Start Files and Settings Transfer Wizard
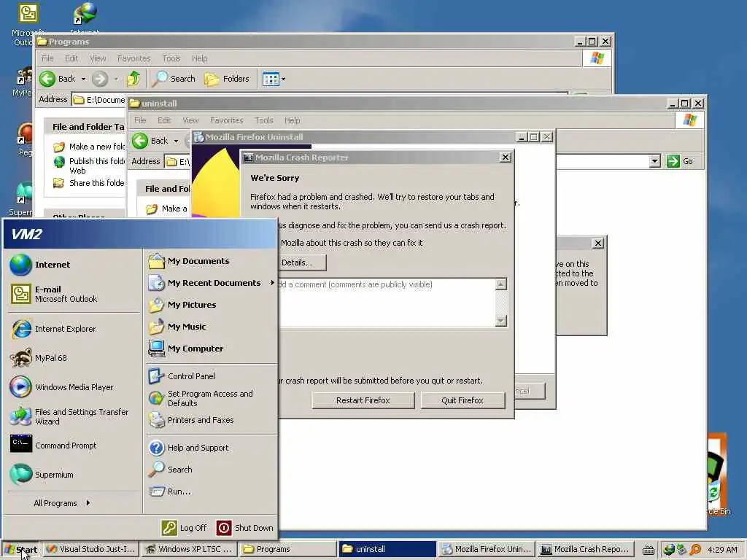 (74, 416)
